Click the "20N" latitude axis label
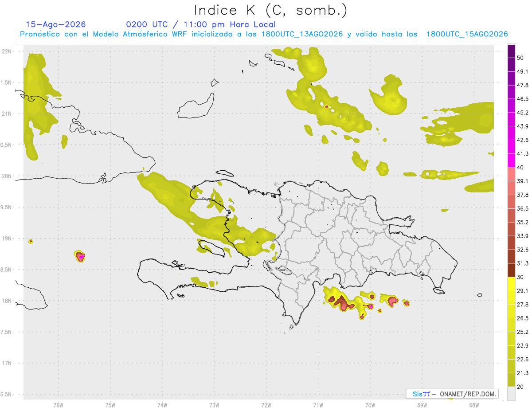This screenshot has height=411, width=532. [x=7, y=176]
